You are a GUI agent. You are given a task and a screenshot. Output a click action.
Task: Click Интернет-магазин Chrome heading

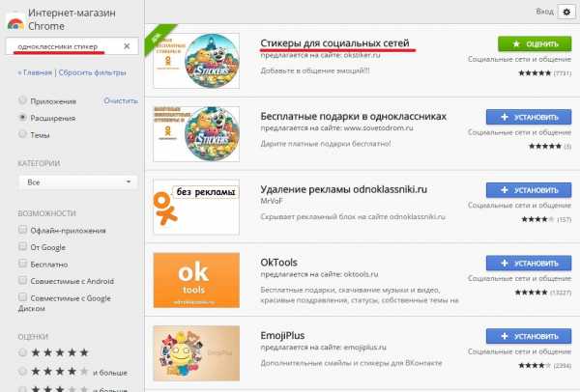[72, 19]
